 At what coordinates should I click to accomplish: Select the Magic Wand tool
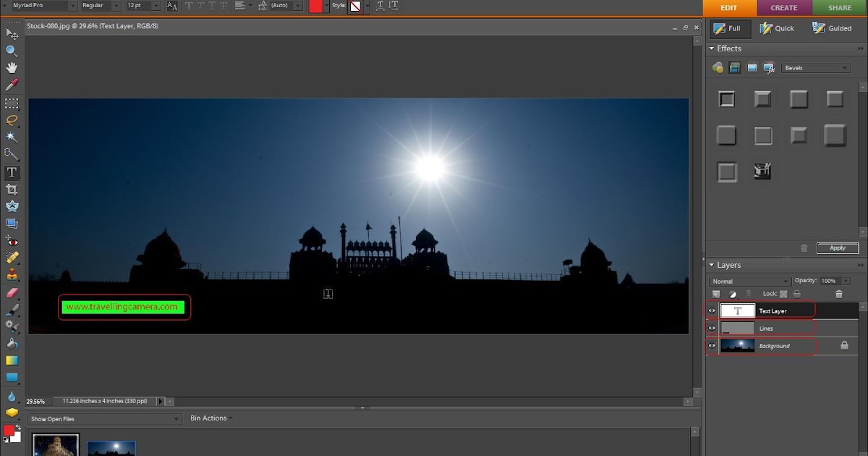[x=12, y=138]
